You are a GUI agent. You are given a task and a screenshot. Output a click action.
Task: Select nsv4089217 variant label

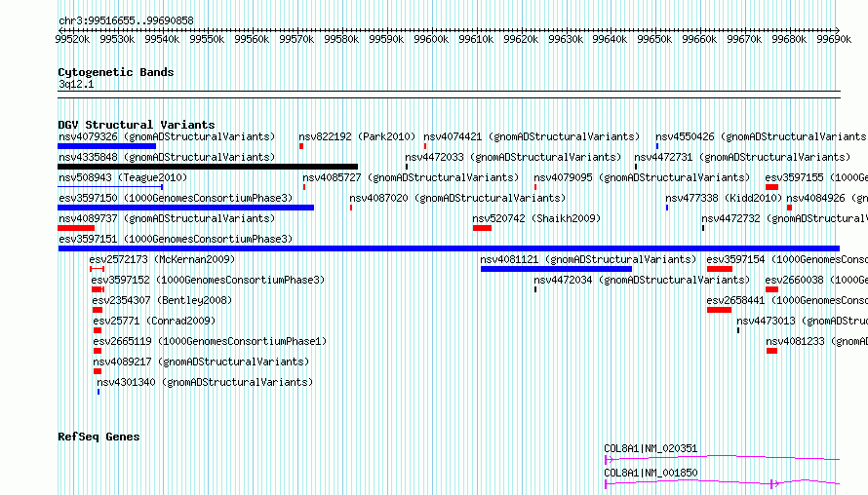pos(201,362)
